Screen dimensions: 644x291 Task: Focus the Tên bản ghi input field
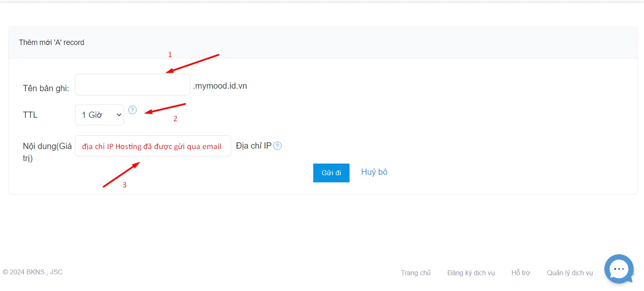(x=132, y=85)
